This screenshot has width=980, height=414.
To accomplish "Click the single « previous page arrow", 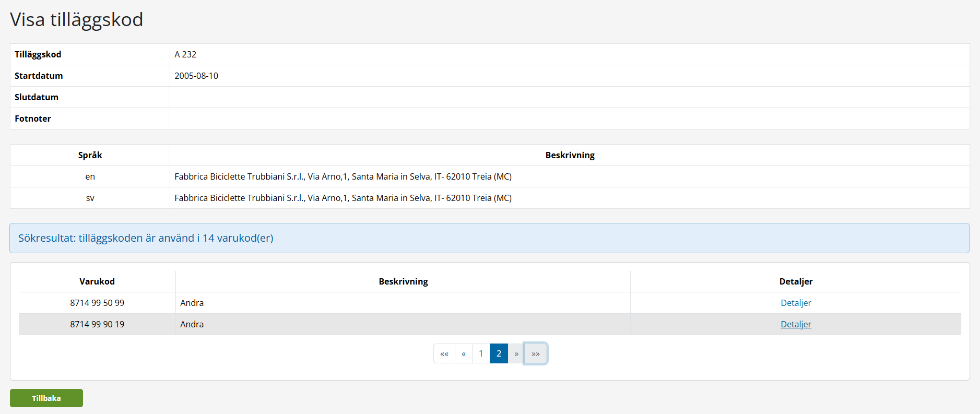I will tap(464, 354).
